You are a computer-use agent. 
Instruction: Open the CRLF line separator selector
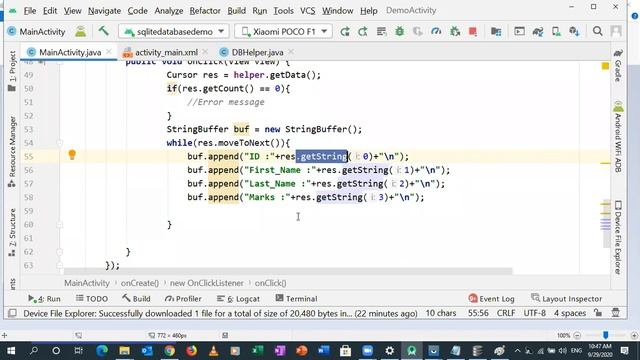click(x=506, y=313)
